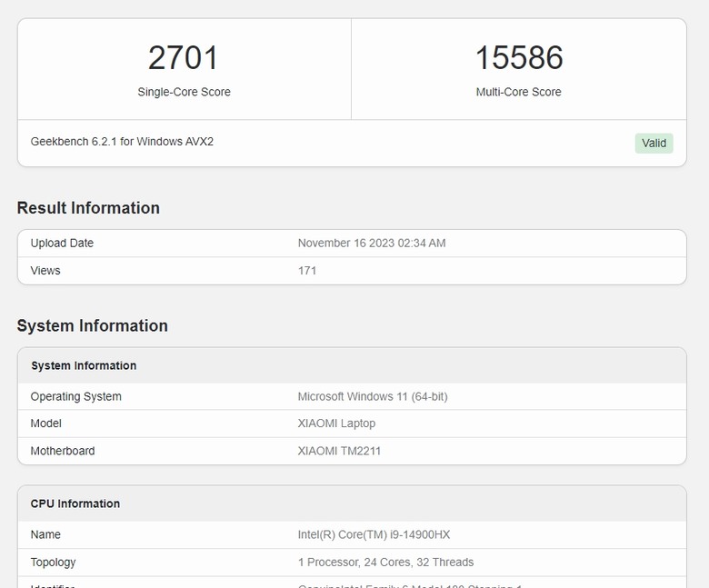
Task: Select the views count 171
Action: pos(307,271)
